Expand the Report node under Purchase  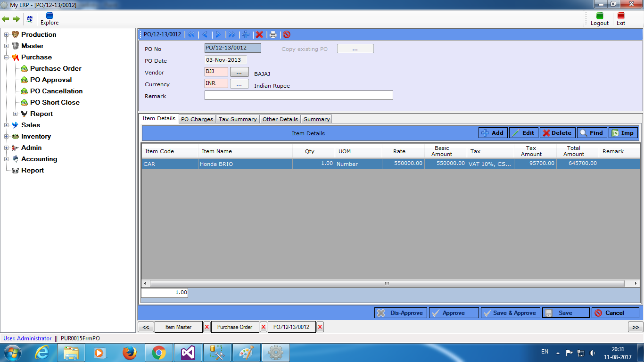(16, 114)
